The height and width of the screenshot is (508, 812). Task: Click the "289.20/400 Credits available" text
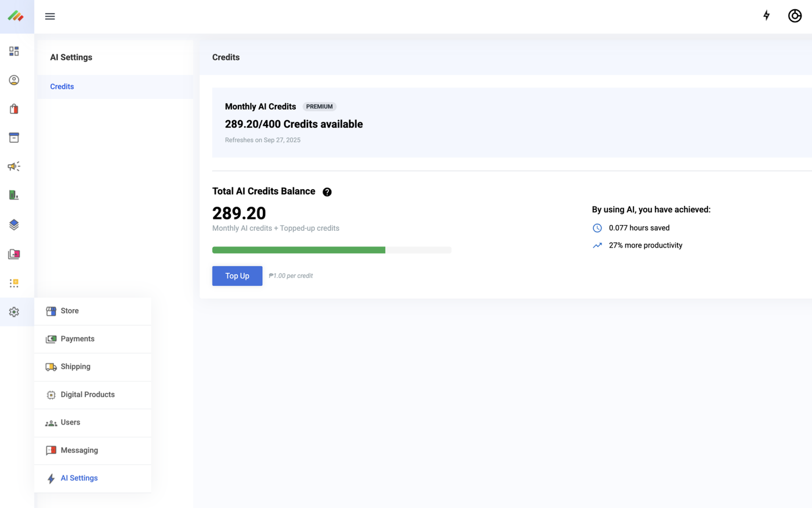294,124
